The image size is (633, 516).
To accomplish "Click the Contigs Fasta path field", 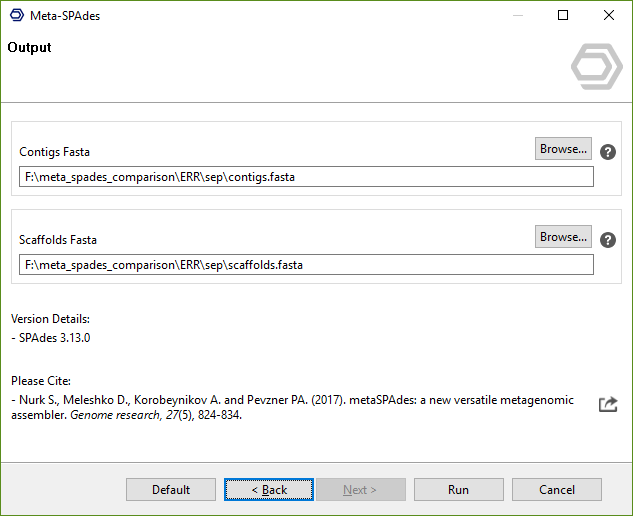I will (306, 177).
